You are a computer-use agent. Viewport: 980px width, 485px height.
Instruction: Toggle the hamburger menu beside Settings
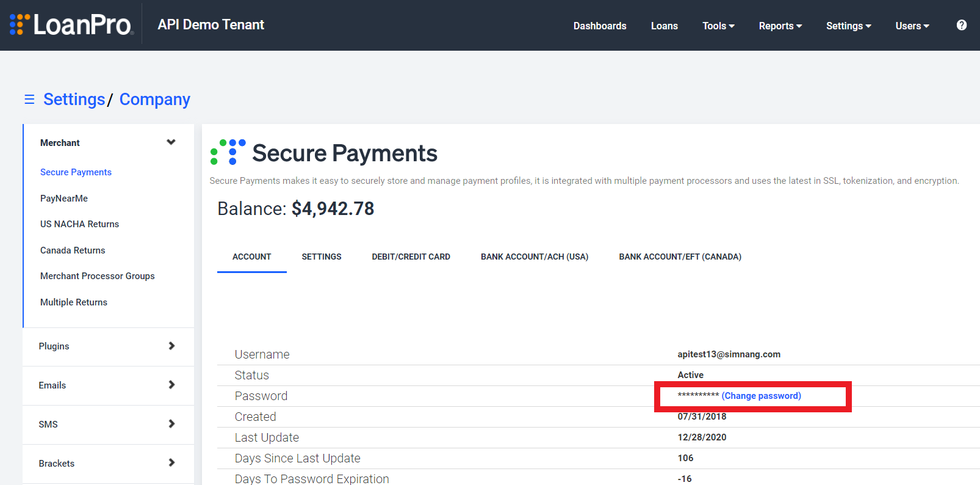pyautogui.click(x=29, y=99)
